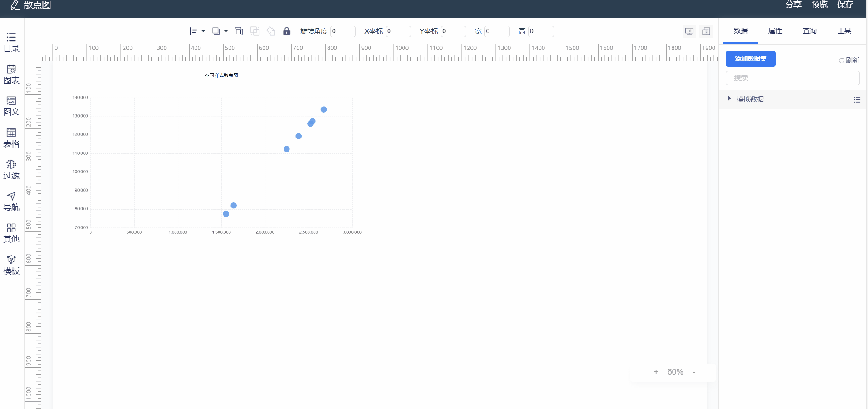Click 预览 in the top bar

tap(819, 5)
